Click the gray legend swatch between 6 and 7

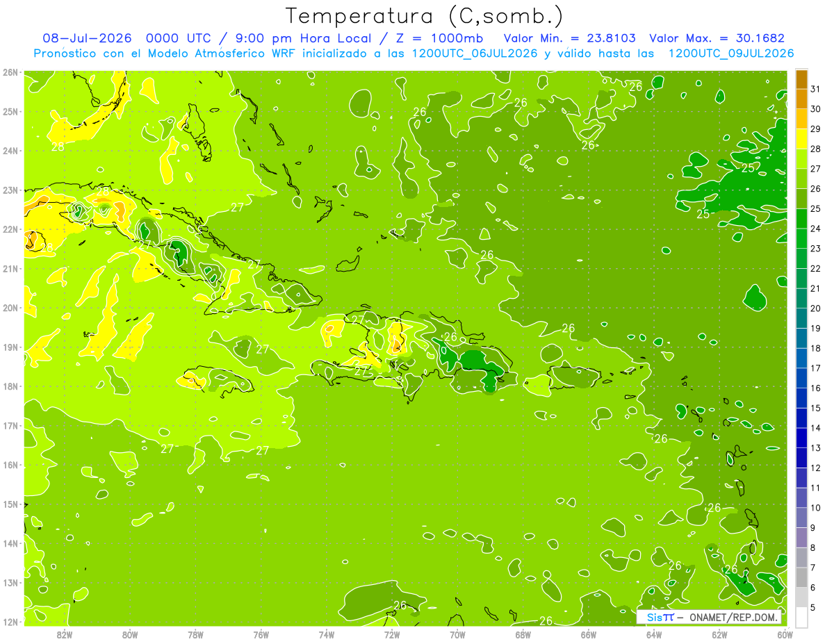tap(801, 577)
